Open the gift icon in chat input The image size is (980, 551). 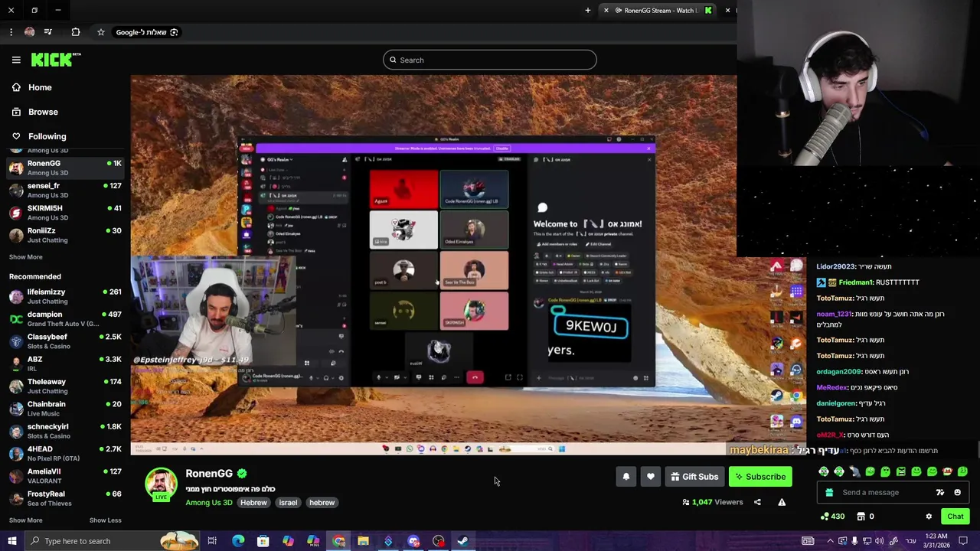828,493
